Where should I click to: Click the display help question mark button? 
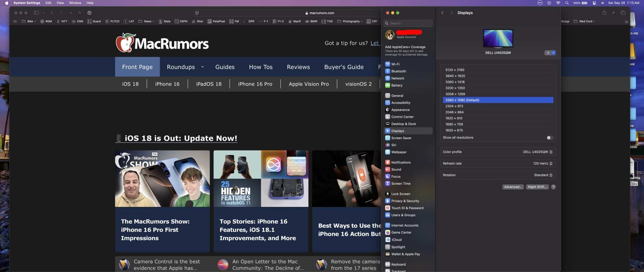[553, 187]
